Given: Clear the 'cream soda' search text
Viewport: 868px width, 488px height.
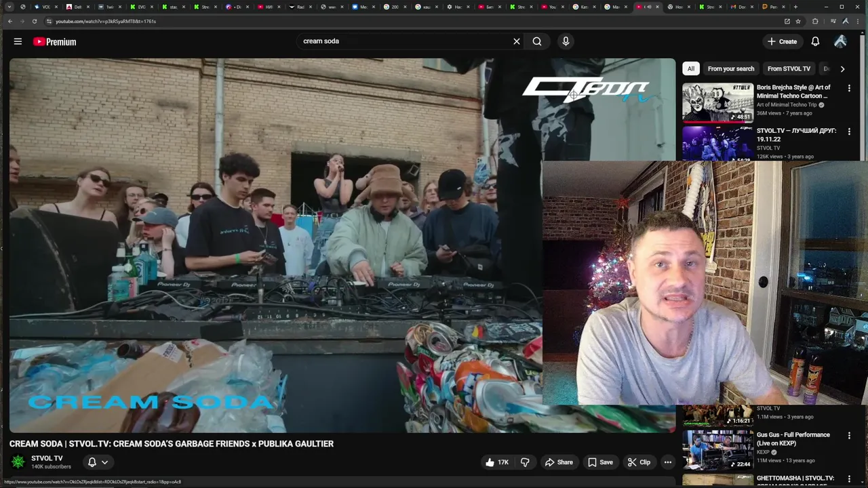Looking at the screenshot, I should coord(517,41).
